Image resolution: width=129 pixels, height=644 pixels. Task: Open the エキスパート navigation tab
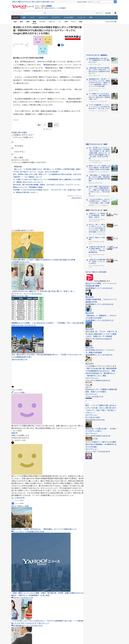[x=43, y=17]
